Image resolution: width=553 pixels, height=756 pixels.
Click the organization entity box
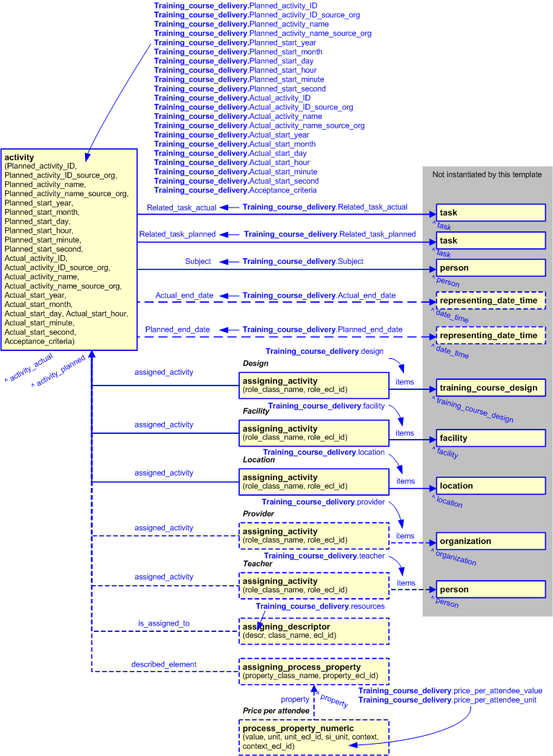click(x=491, y=541)
